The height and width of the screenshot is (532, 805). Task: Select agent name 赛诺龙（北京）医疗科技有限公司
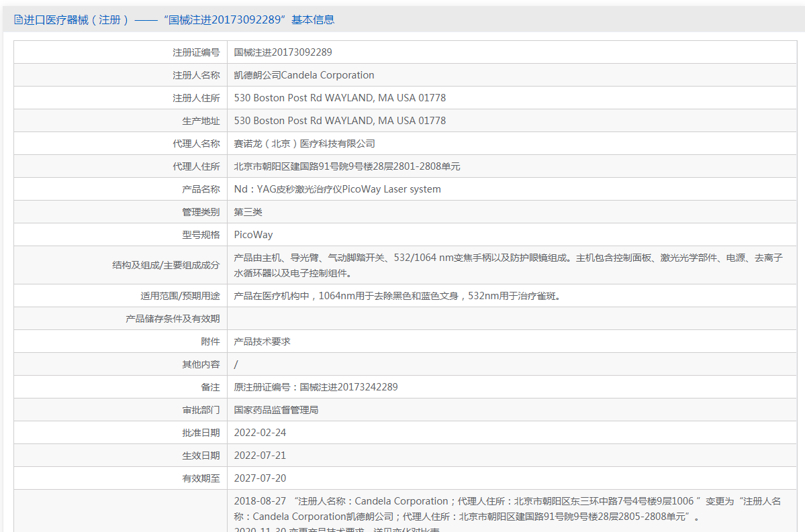pyautogui.click(x=304, y=144)
